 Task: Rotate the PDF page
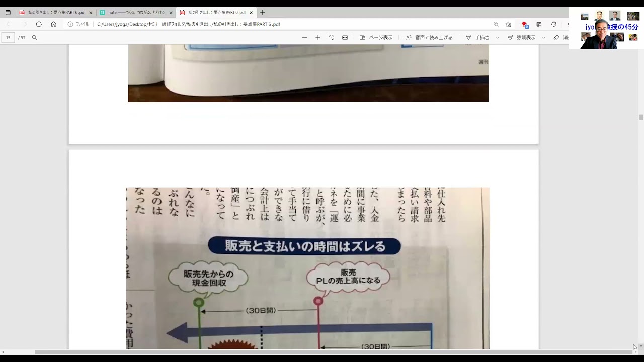pos(332,38)
